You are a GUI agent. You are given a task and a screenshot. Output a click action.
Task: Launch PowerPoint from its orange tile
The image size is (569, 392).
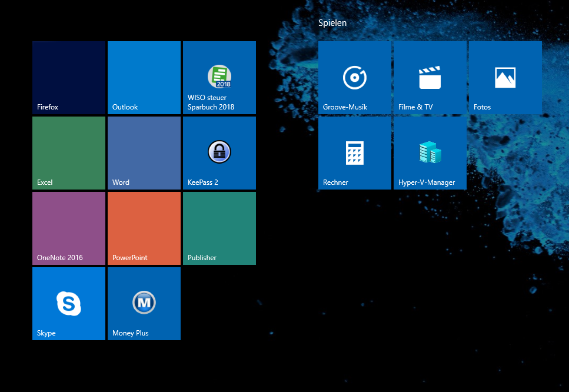pyautogui.click(x=144, y=228)
